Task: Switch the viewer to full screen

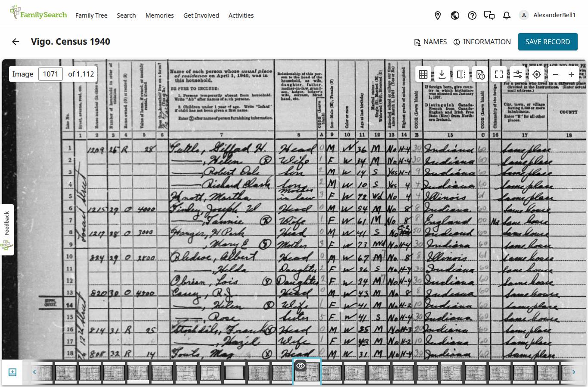Action: (x=499, y=74)
